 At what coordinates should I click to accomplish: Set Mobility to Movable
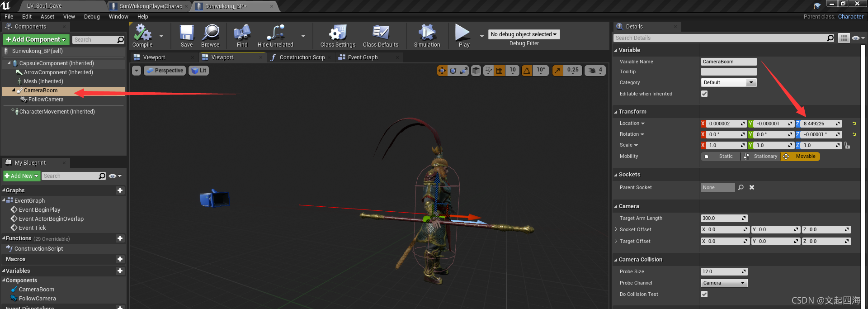click(800, 157)
